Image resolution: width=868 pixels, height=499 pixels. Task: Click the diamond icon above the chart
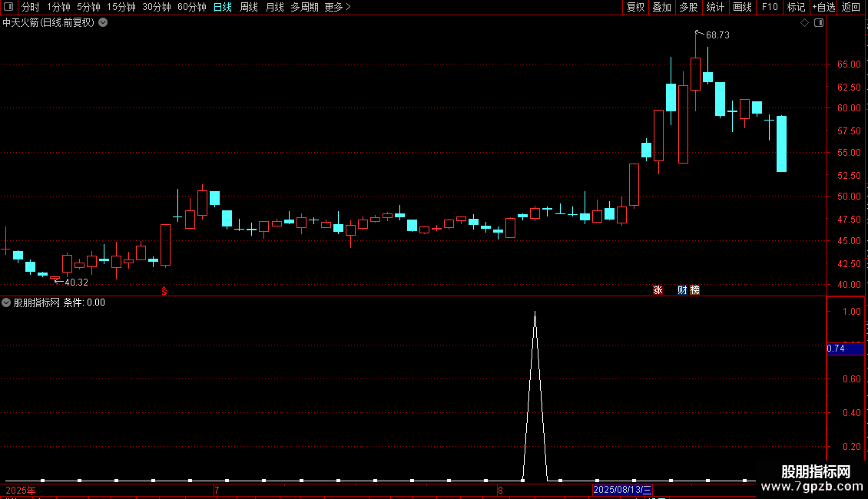pos(805,23)
